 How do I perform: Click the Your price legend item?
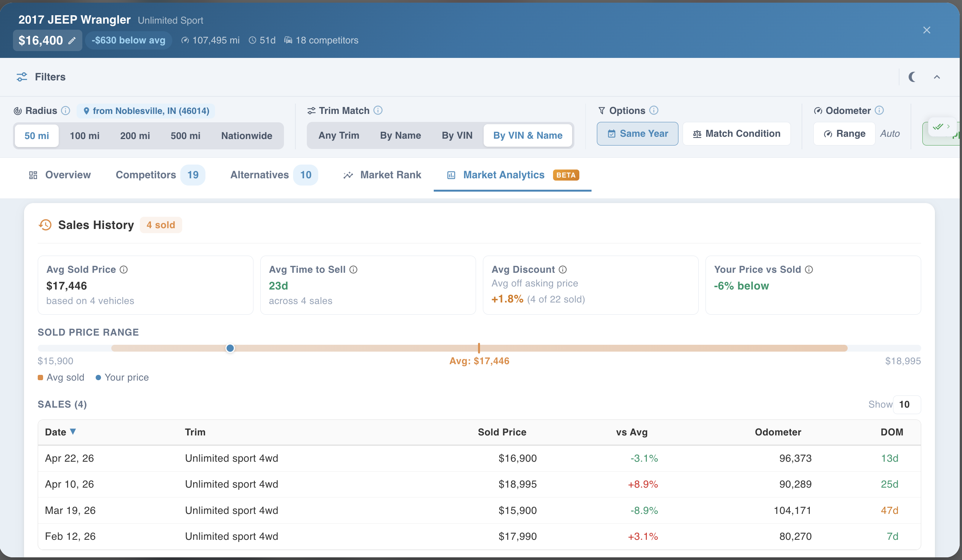coord(122,378)
